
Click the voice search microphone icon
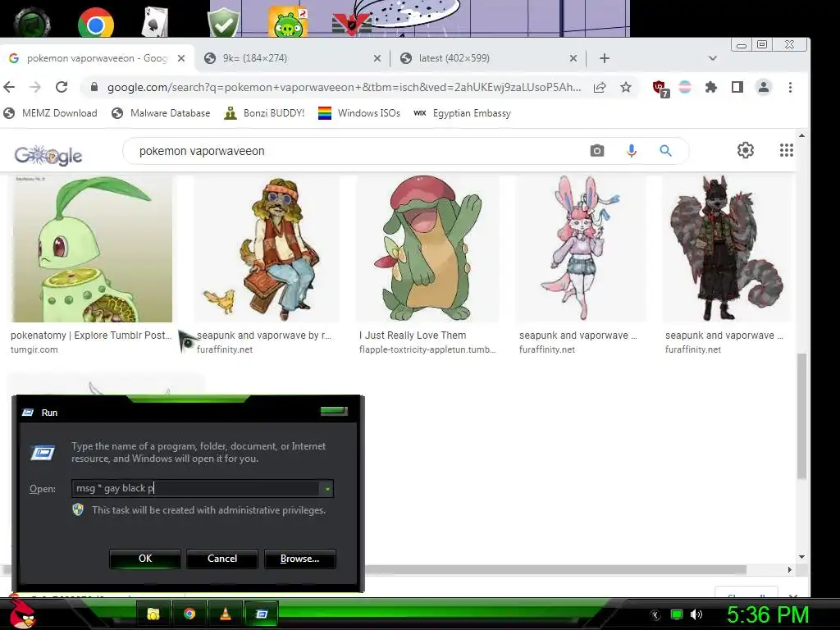[632, 151]
